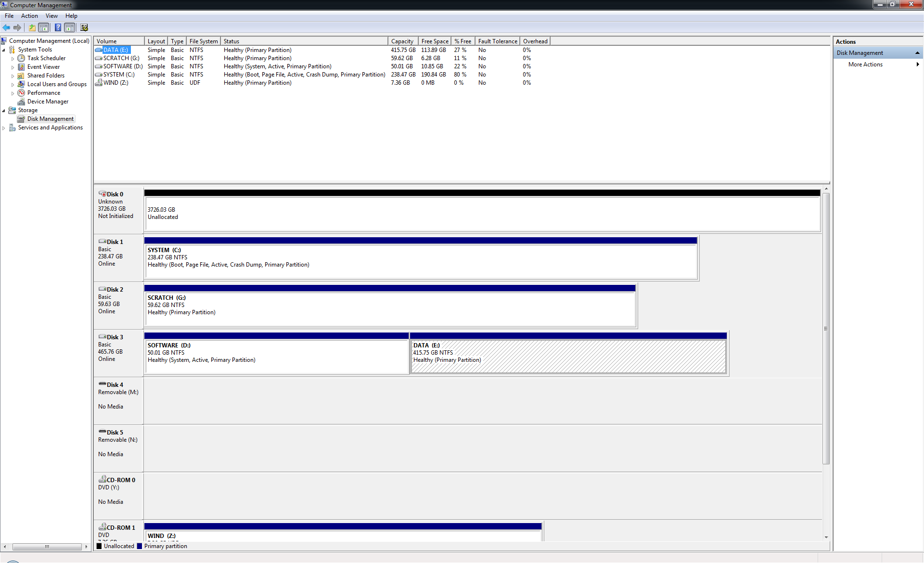Viewport: 924px width, 563px height.
Task: Click the Back arrow toolbar icon
Action: point(6,27)
